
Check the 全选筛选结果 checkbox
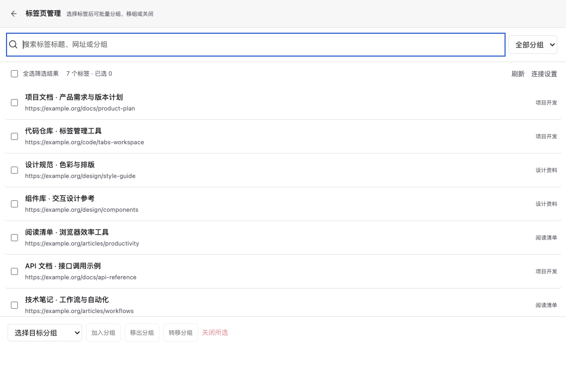coord(15,74)
